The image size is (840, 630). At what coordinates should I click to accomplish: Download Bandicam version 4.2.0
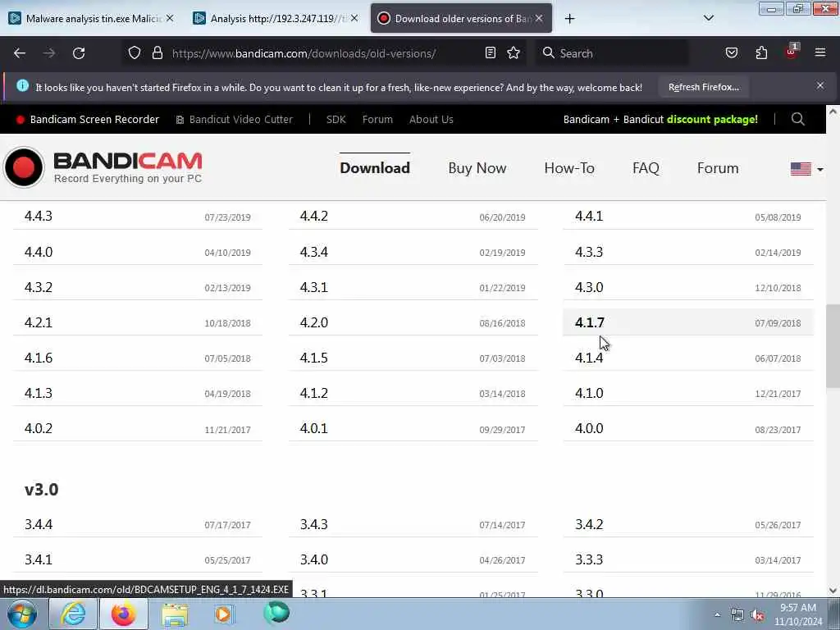click(413, 322)
